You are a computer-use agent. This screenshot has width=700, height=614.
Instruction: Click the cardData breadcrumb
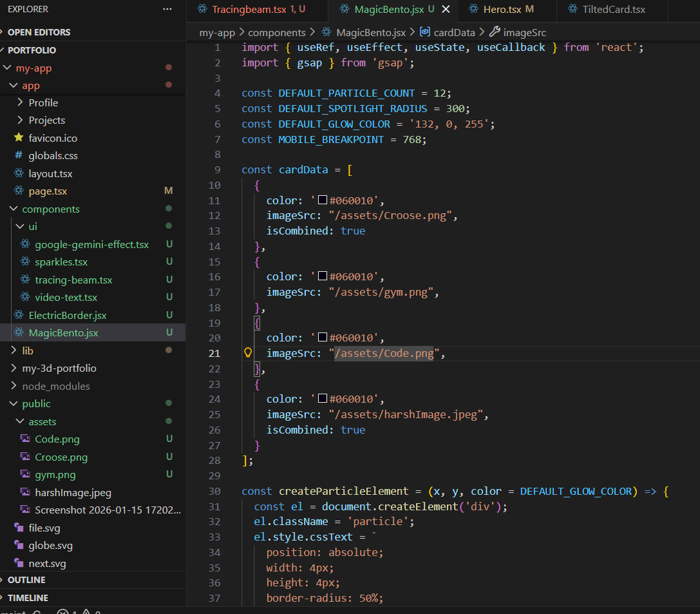tap(453, 32)
